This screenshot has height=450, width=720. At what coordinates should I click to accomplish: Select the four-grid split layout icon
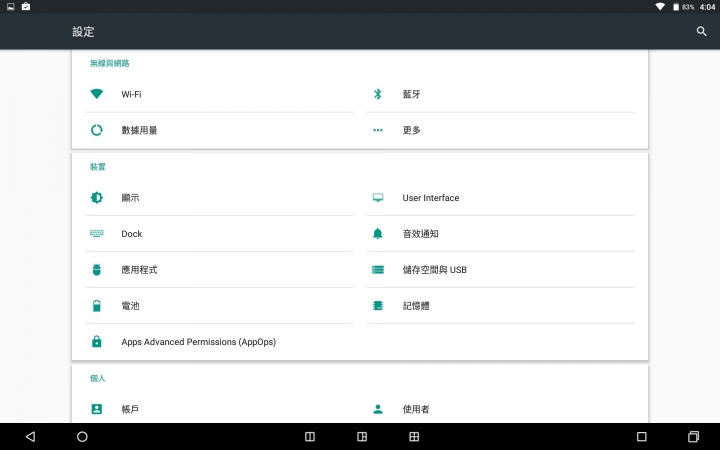[414, 436]
